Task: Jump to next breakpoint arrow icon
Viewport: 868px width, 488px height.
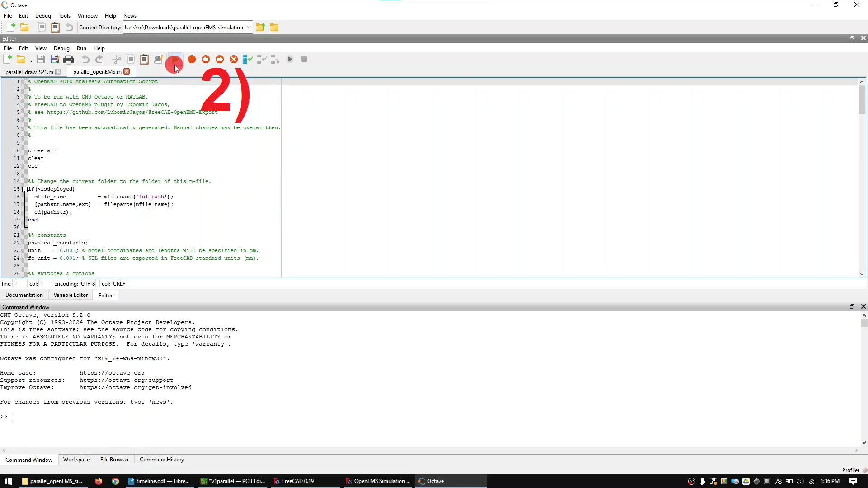Action: (x=220, y=59)
